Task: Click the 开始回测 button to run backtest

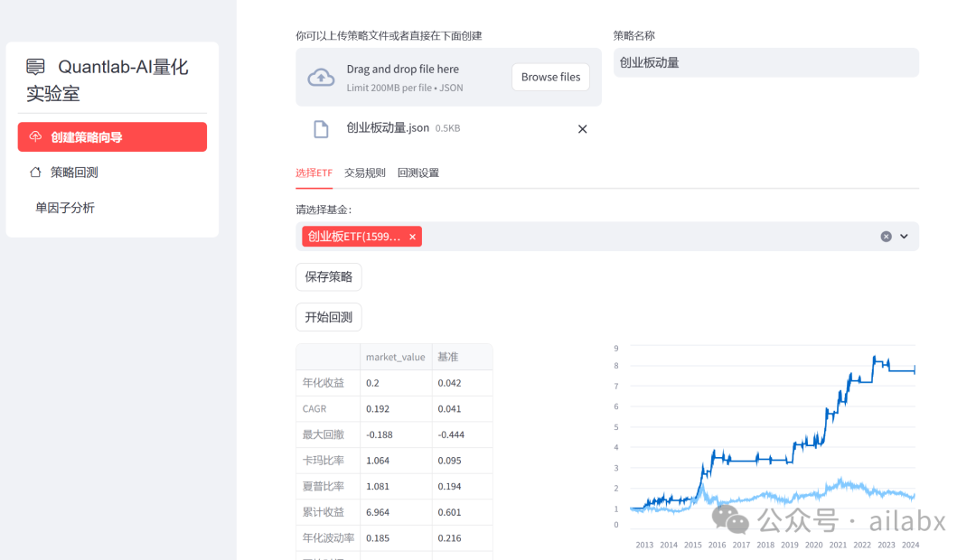Action: [328, 316]
